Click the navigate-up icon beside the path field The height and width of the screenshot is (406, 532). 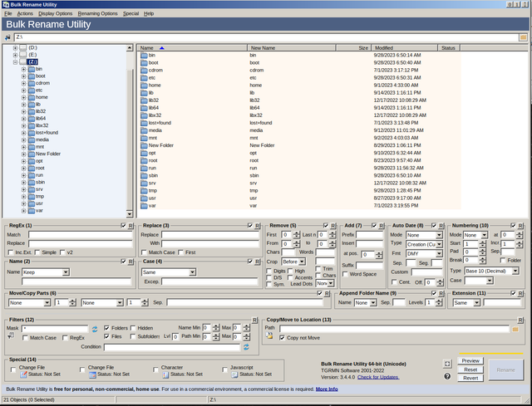point(7,37)
